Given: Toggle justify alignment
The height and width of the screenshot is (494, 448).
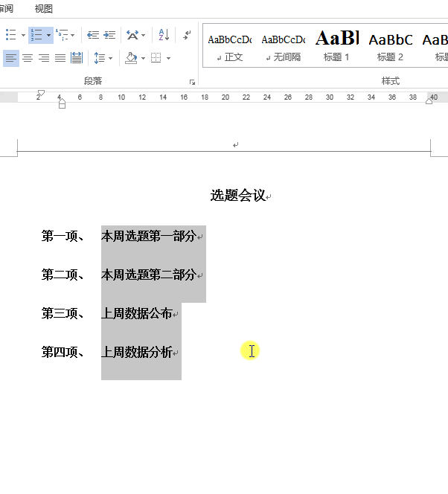Looking at the screenshot, I should (x=60, y=58).
